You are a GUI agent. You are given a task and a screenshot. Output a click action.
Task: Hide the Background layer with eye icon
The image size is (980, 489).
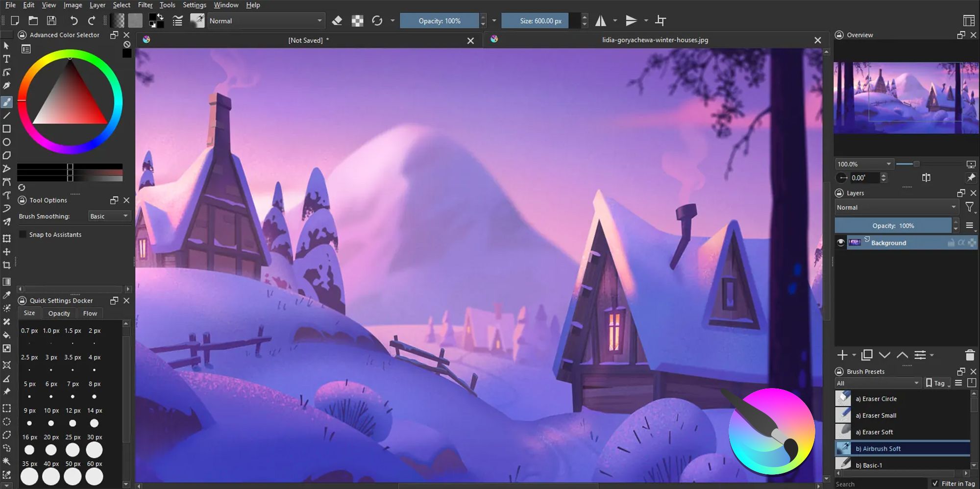tap(841, 243)
